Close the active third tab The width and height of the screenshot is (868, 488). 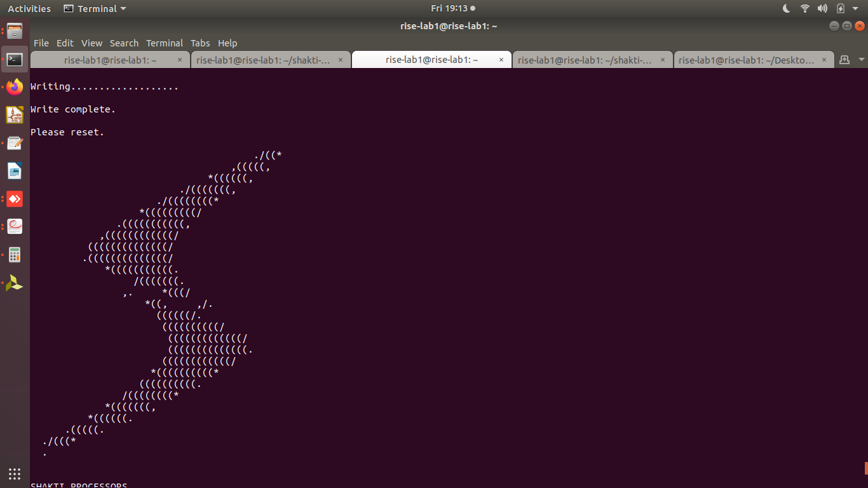(x=501, y=60)
